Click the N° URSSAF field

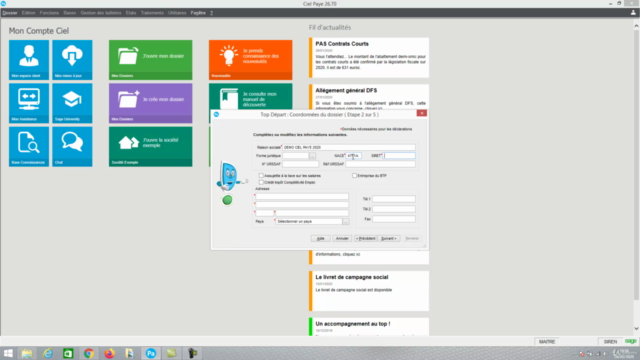pyautogui.click(x=300, y=164)
